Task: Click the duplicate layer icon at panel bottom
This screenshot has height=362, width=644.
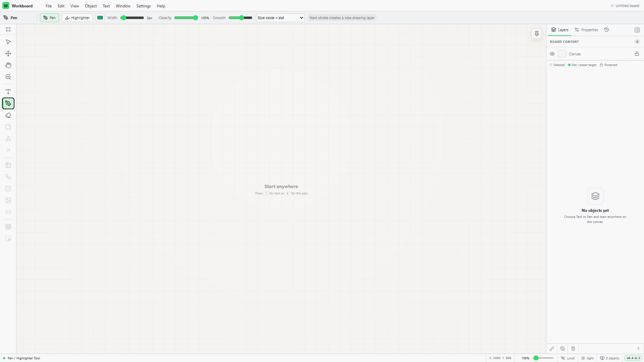Action: (562, 349)
